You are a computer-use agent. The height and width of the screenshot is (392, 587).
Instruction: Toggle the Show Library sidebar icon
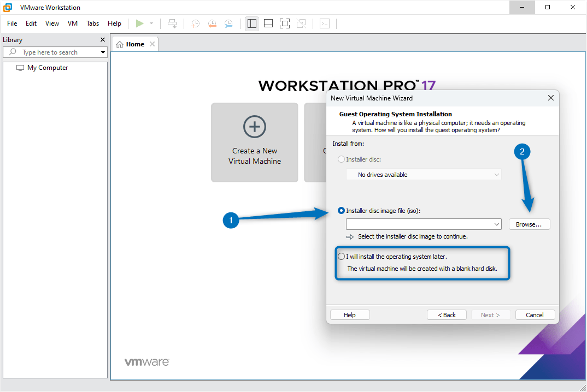pyautogui.click(x=251, y=23)
